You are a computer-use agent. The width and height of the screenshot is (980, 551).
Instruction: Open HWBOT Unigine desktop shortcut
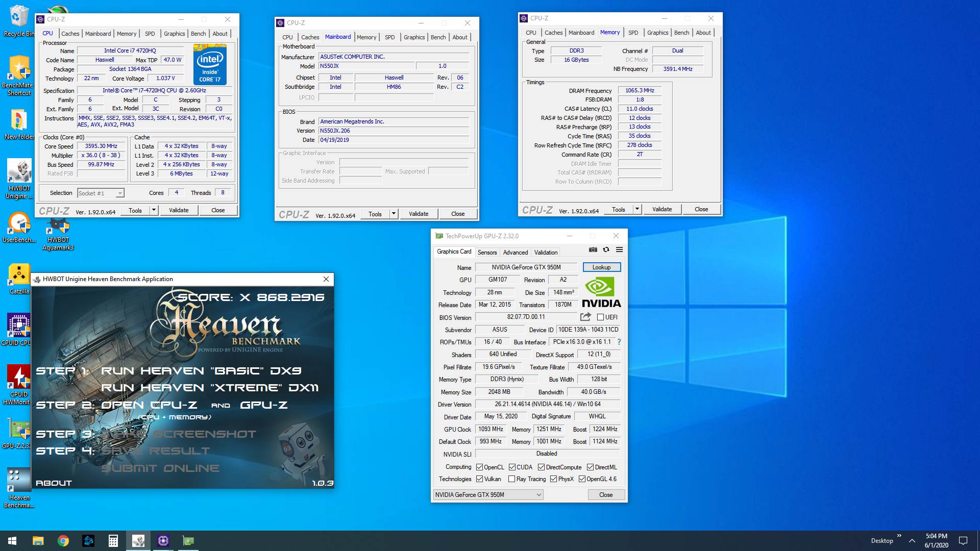pyautogui.click(x=18, y=179)
